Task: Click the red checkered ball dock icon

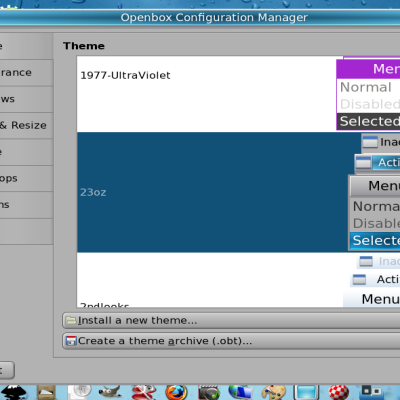Action: (339, 392)
